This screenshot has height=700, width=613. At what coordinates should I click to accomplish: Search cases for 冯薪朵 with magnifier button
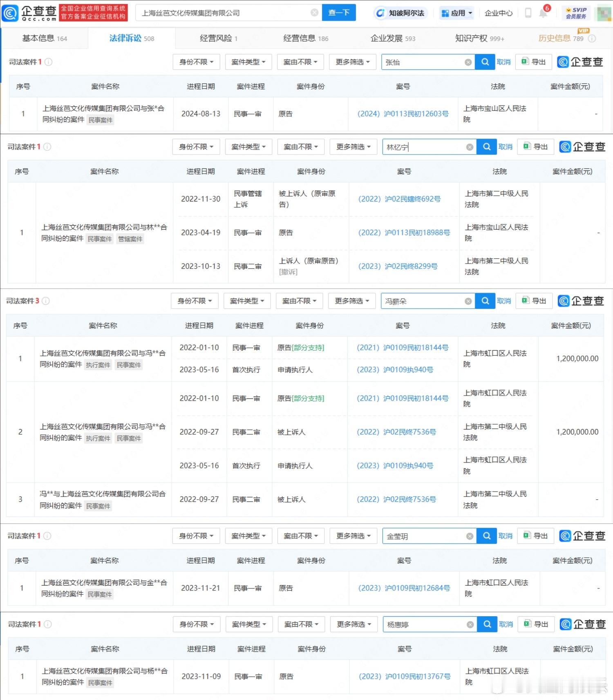[x=485, y=301]
